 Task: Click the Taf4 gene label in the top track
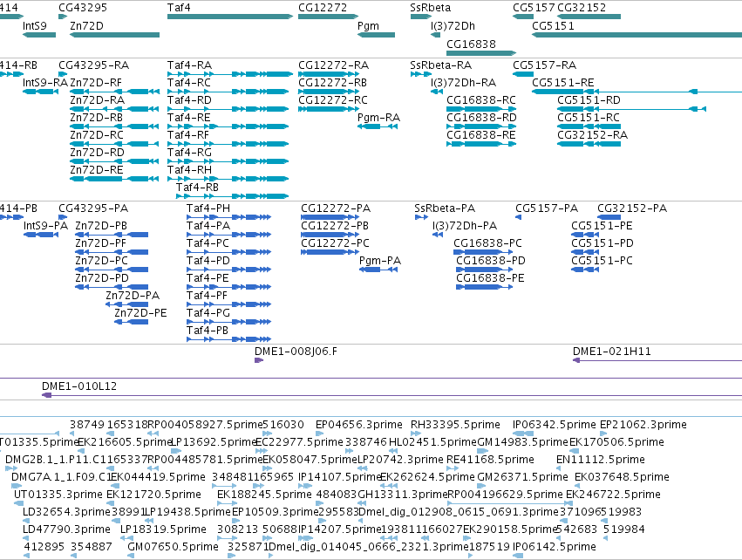coord(179,8)
